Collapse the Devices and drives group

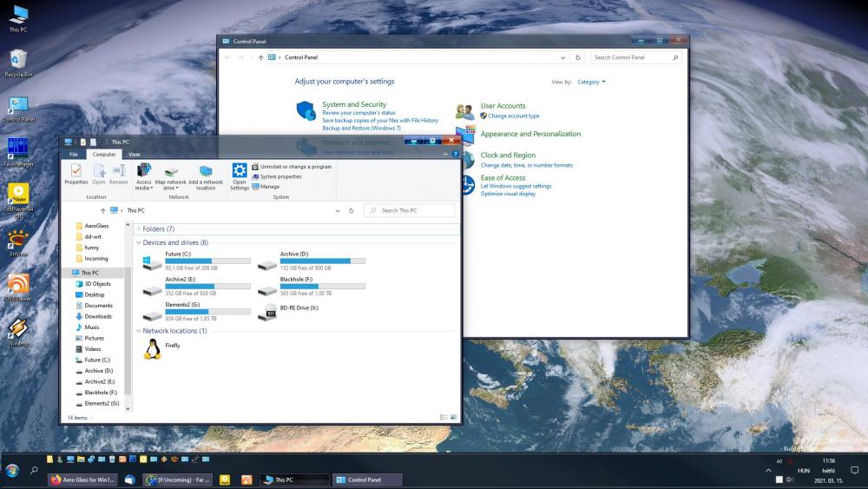tap(138, 243)
